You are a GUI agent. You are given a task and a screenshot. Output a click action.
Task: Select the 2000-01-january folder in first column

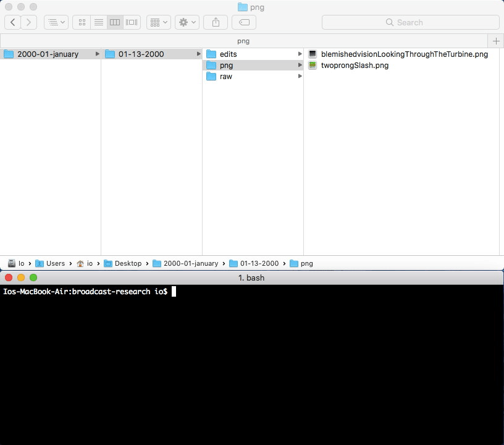[x=51, y=54]
